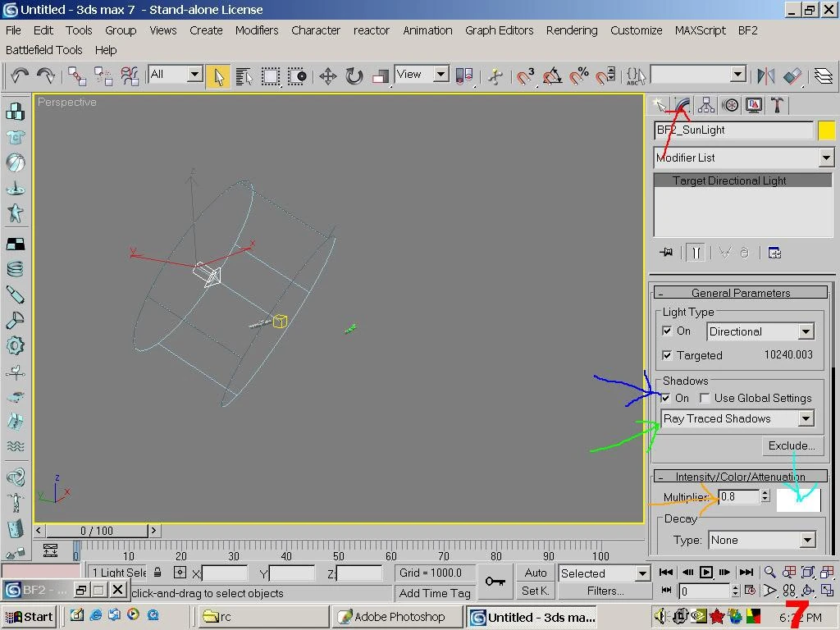
Task: Click the Exclude... button
Action: tap(791, 446)
